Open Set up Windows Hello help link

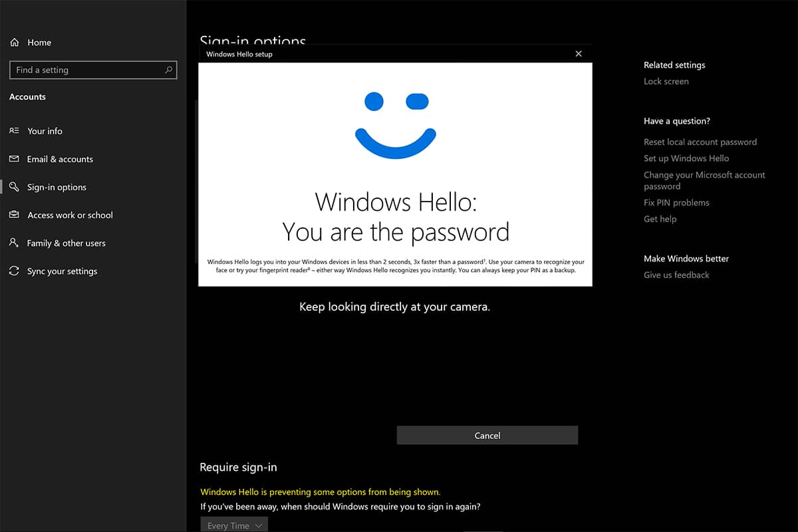tap(686, 158)
